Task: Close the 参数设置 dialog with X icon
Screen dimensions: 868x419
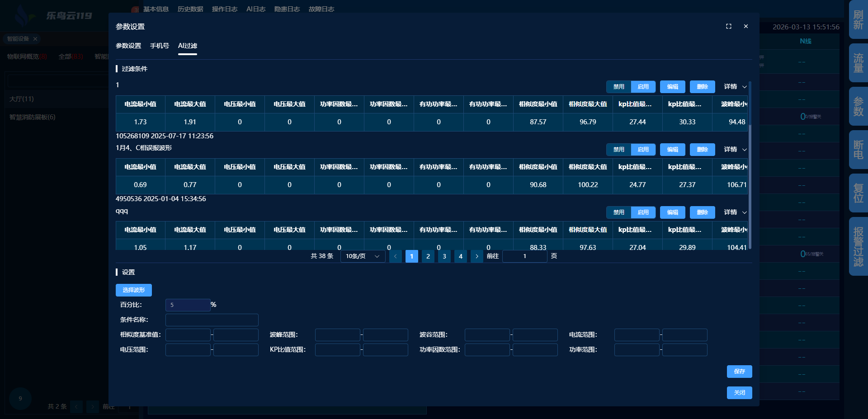Action: [745, 27]
